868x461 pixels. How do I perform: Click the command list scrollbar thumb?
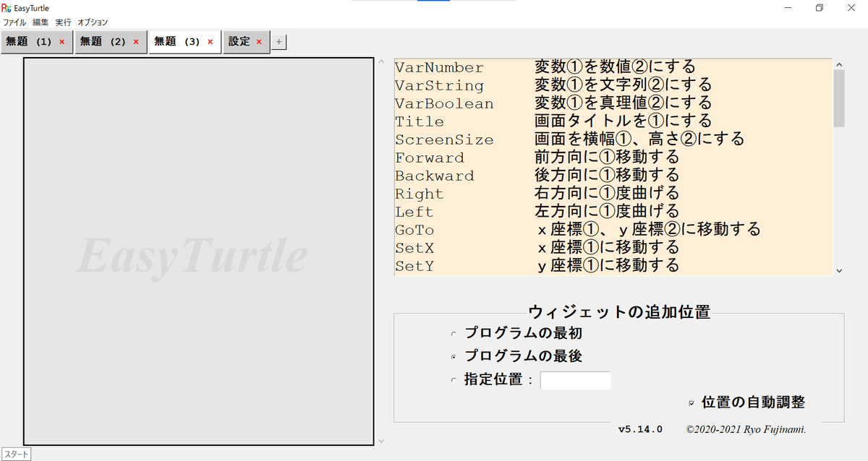click(x=839, y=98)
